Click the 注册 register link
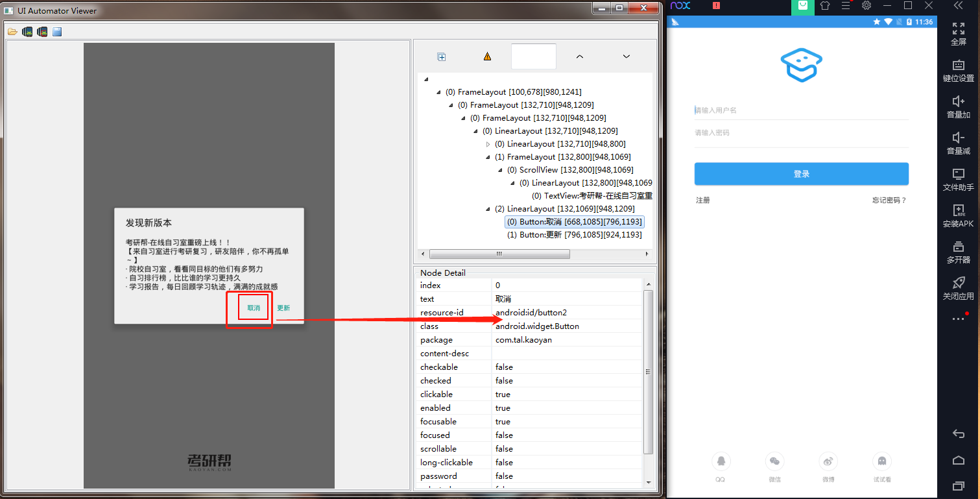Screen dimensions: 980x499 coord(703,201)
